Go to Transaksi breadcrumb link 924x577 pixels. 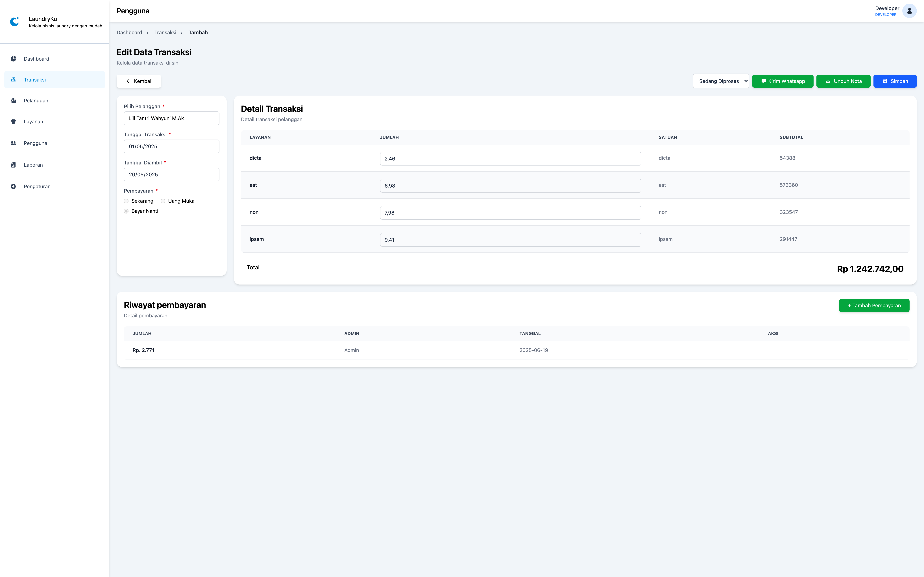pos(165,32)
